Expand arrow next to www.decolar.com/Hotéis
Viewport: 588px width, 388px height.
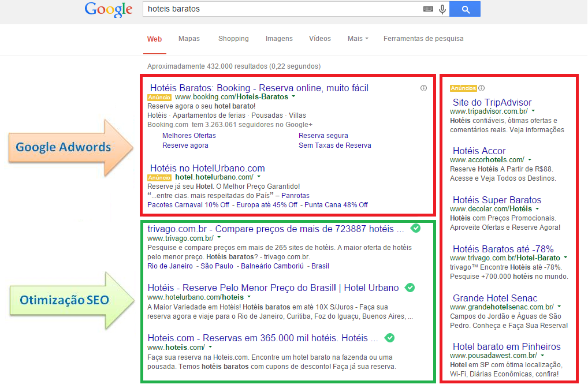[x=537, y=209]
